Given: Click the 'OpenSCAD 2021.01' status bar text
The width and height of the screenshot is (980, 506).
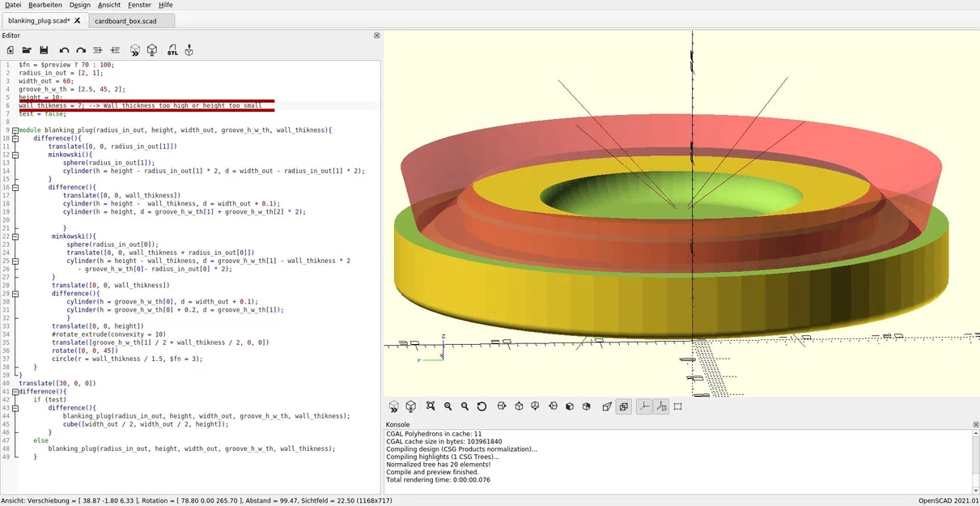Looking at the screenshot, I should (x=948, y=501).
